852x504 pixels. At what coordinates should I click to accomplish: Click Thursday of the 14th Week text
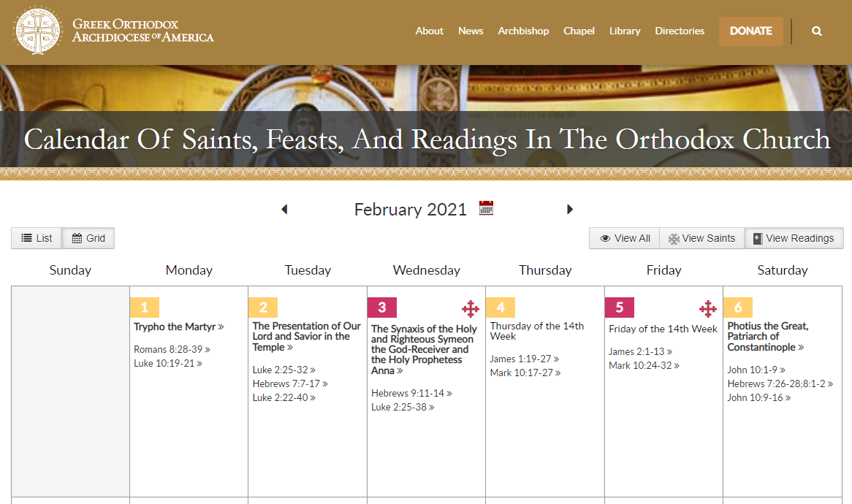tap(537, 331)
